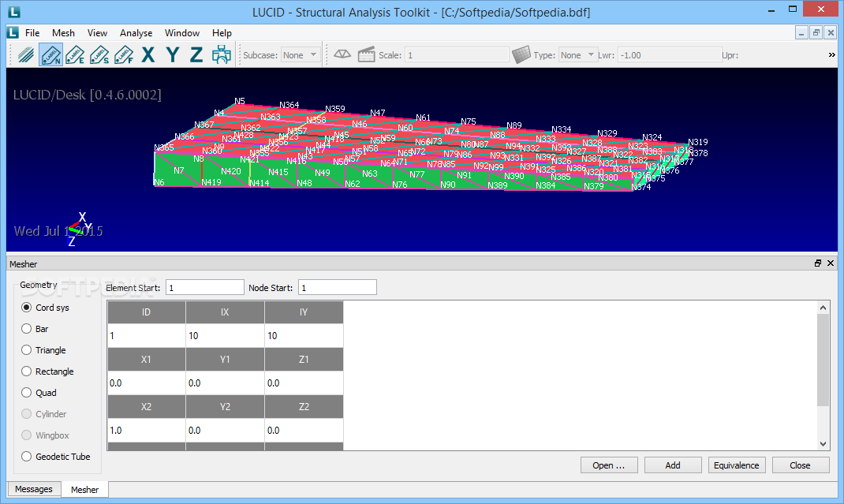Click the Z1 cell value 0.0
The height and width of the screenshot is (504, 844).
[x=304, y=383]
